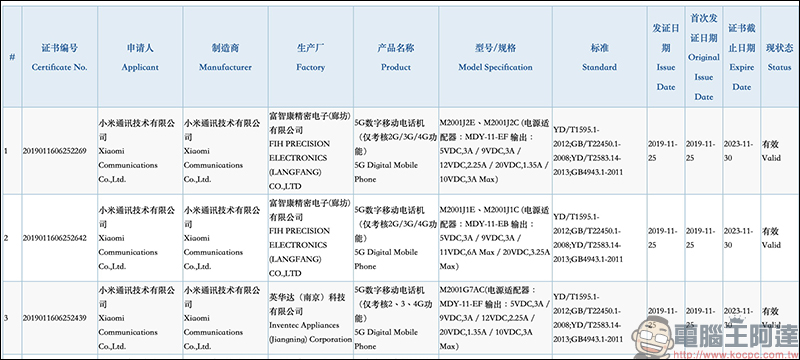The height and width of the screenshot is (360, 800).
Task: Click the Manufacturer column header
Action: tap(226, 57)
